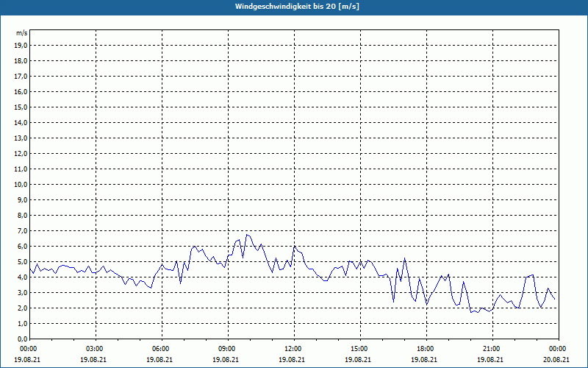Select the '06:00' time label

point(162,349)
